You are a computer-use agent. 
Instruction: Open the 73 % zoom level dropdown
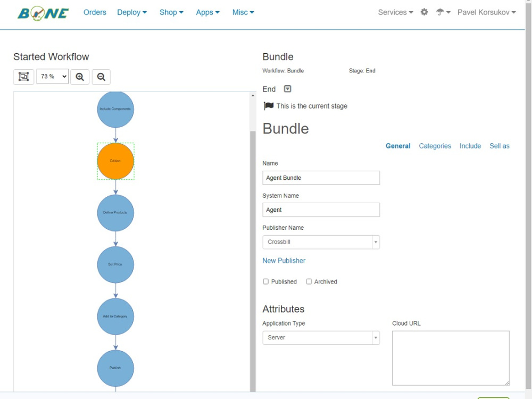pyautogui.click(x=53, y=77)
